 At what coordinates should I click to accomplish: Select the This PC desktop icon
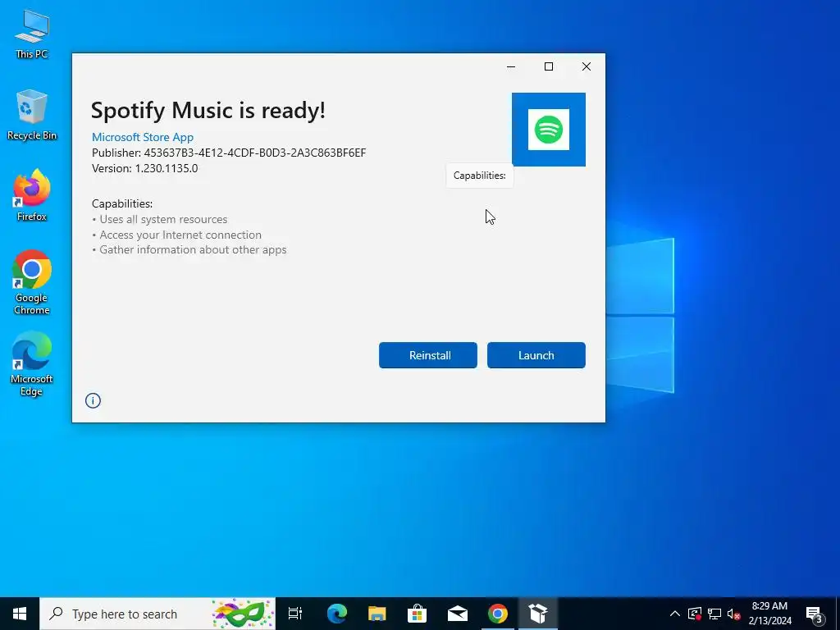(x=32, y=34)
